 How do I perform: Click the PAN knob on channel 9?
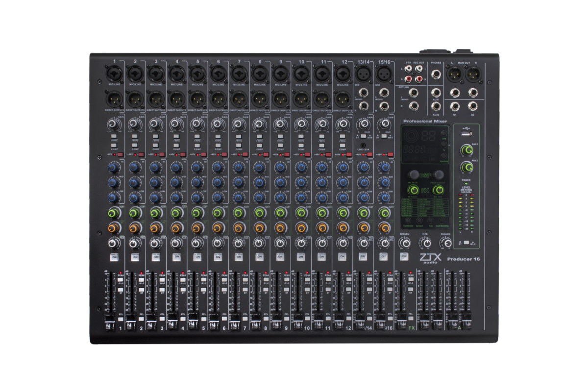coord(279,243)
